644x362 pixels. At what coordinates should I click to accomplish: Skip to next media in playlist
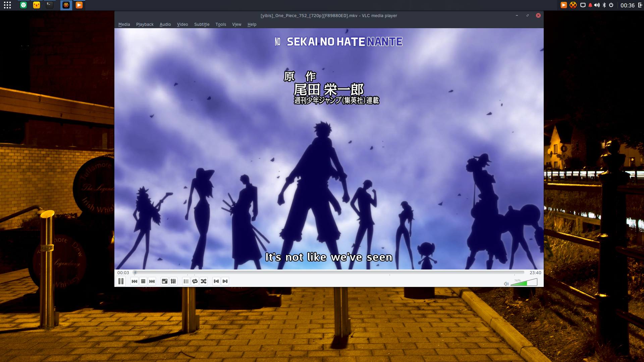(x=152, y=281)
